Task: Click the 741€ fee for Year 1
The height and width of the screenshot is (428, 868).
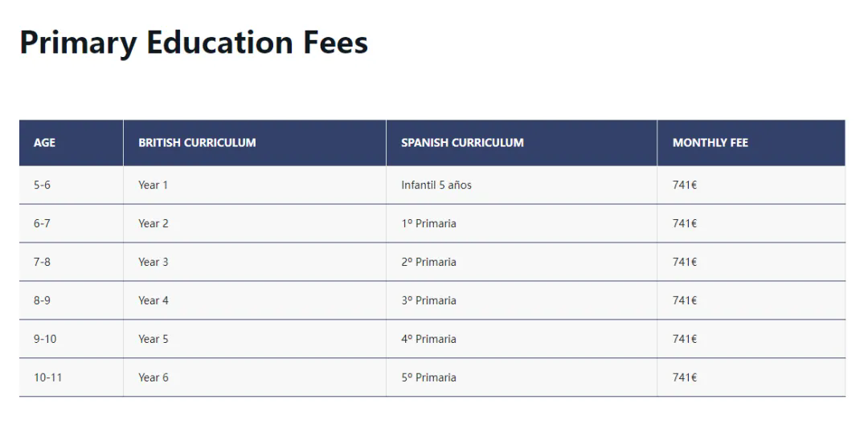Action: point(751,185)
